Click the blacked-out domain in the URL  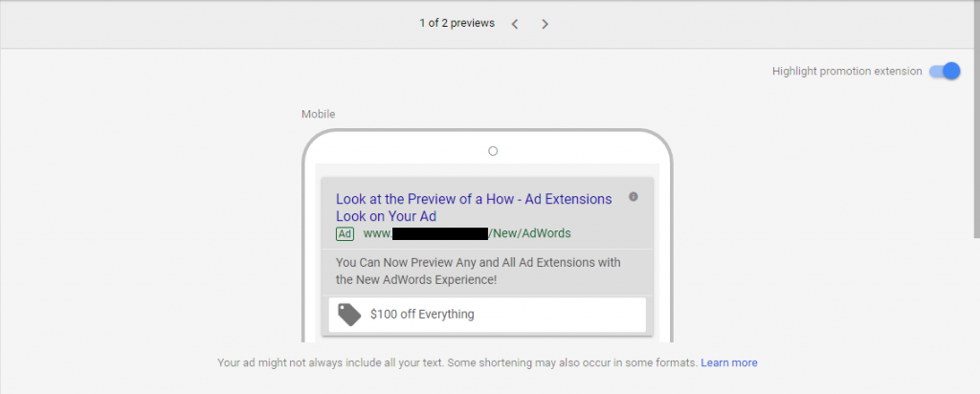[x=440, y=234]
